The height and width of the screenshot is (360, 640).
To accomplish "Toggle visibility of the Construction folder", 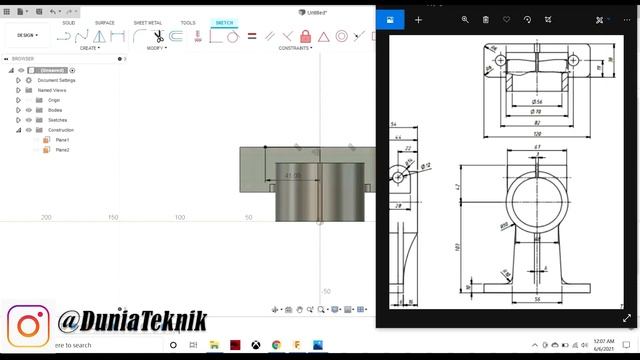I will tap(29, 130).
